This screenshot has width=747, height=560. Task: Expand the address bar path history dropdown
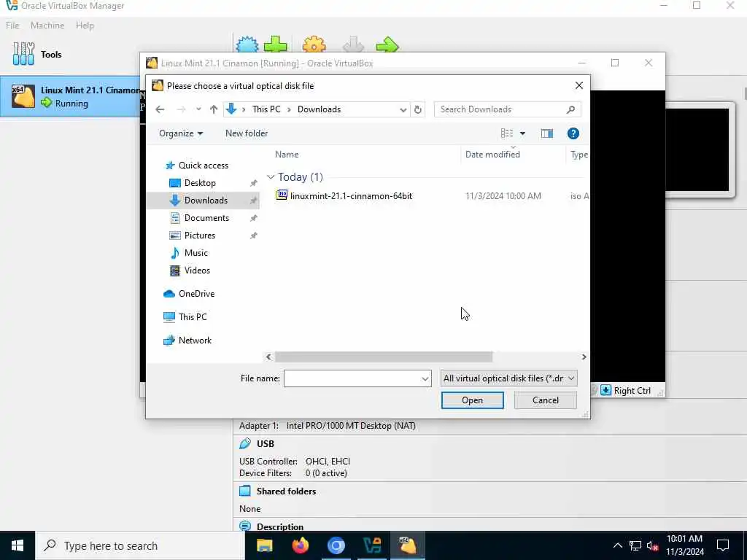[x=403, y=109]
